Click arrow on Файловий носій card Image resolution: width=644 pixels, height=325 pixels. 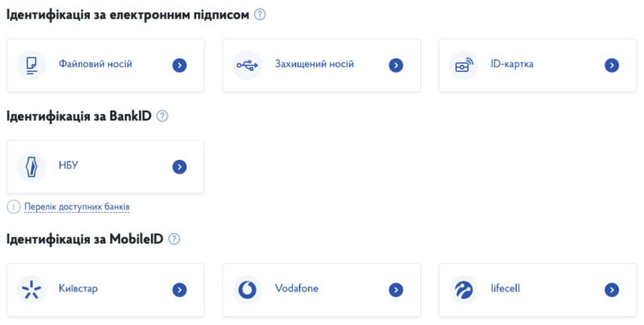(179, 65)
